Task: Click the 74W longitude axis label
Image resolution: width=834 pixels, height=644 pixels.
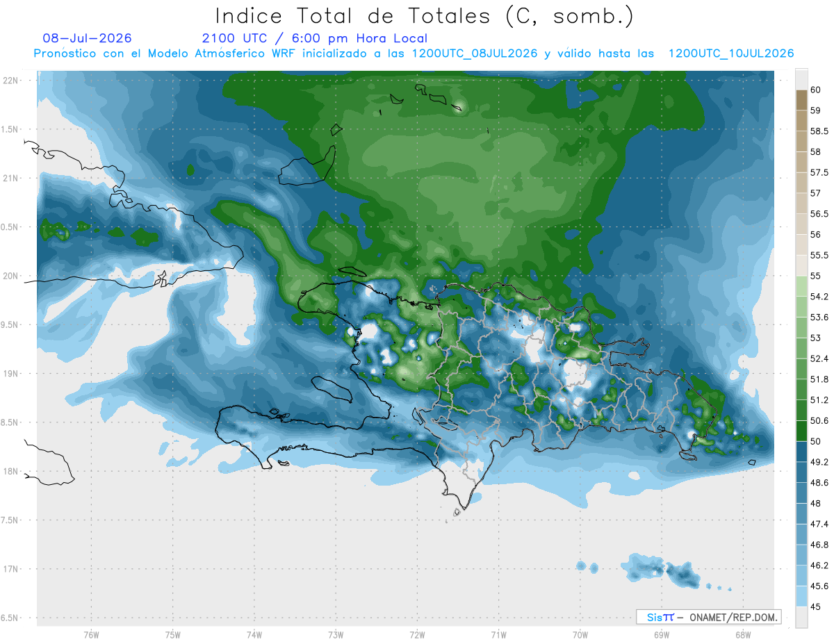Action: coord(254,634)
